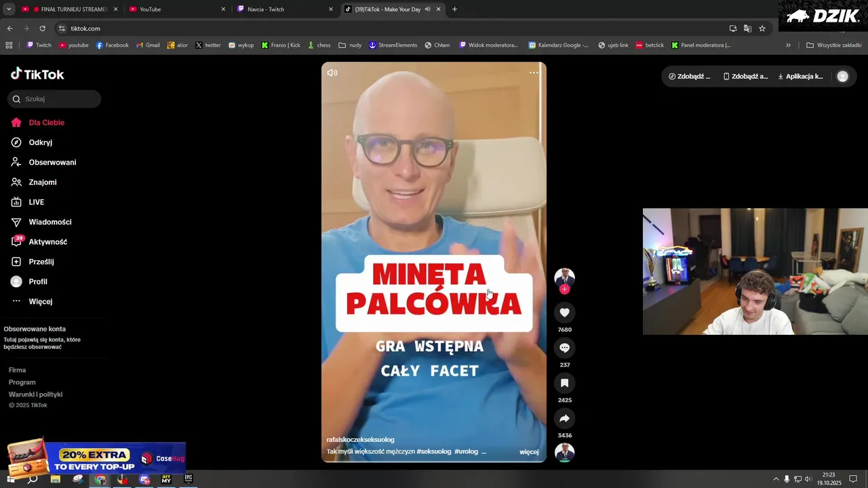Screen dimensions: 868x488
Task: Open the Facebook bookmark
Action: (x=112, y=45)
